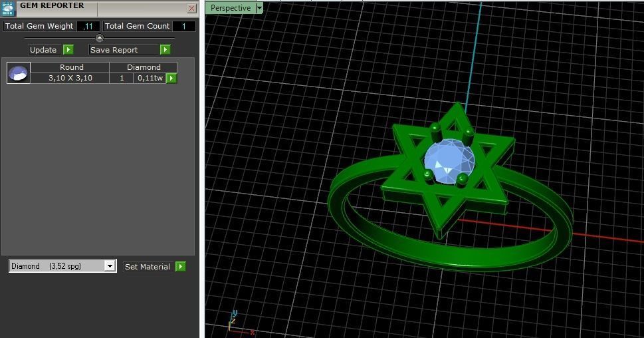The width and height of the screenshot is (644, 338).
Task: Select the round gem thumbnail
Action: pyautogui.click(x=19, y=73)
